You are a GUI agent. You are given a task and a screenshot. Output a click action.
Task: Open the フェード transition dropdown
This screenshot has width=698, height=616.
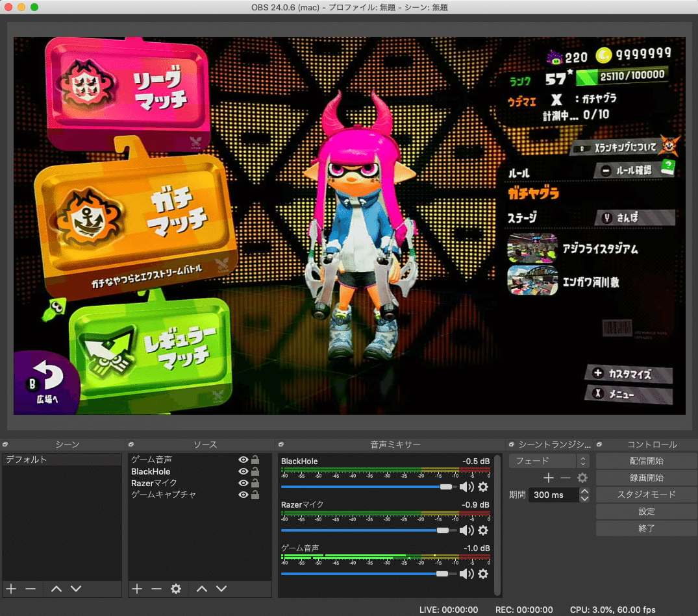(549, 461)
